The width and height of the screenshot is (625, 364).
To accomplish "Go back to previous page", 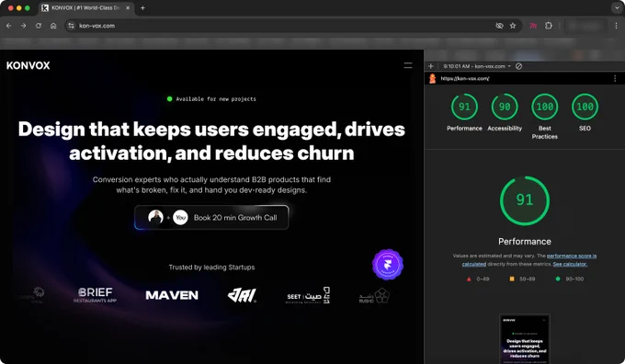I will click(9, 26).
